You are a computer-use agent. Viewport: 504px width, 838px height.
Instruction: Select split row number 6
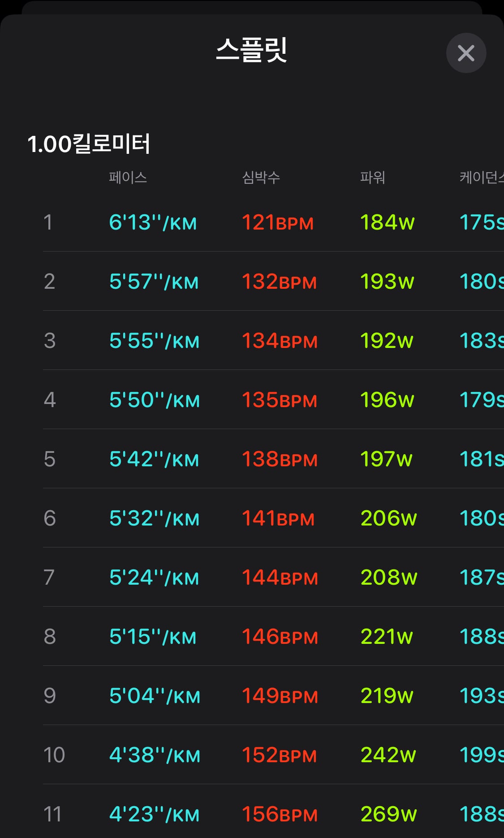(50, 518)
